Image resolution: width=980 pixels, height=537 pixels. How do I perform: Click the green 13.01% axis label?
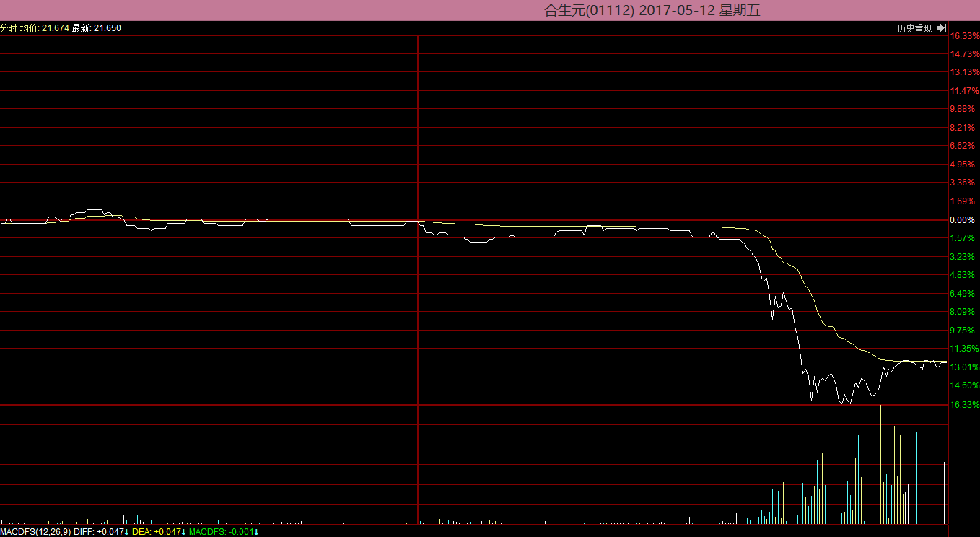965,367
